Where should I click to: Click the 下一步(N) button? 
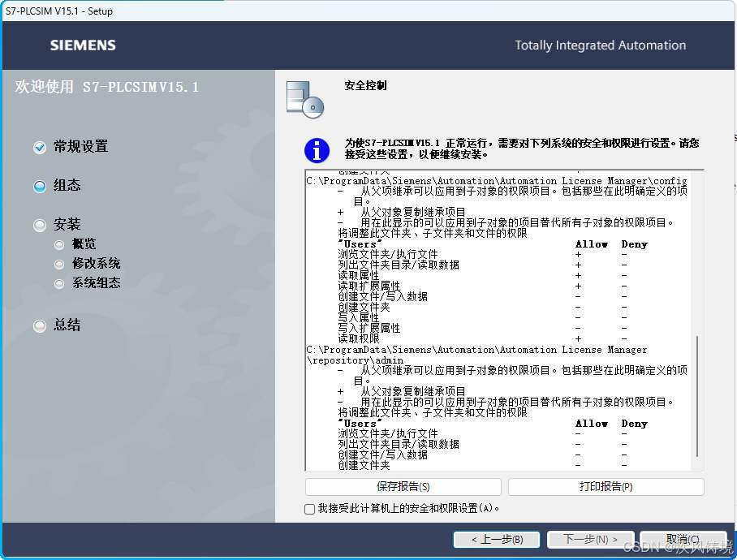(591, 540)
